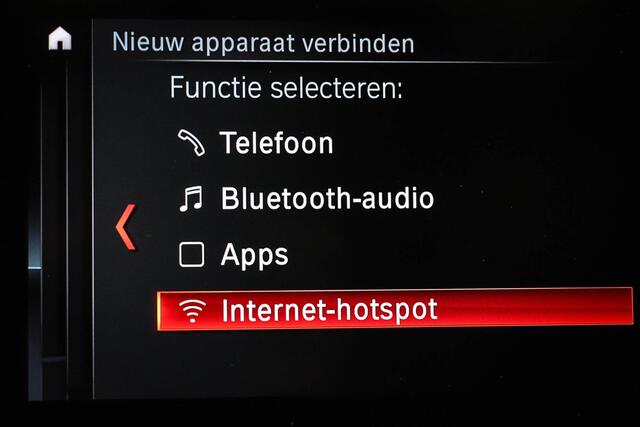640x427 pixels.
Task: Click the yellow left edge of selected row
Action: coord(159,311)
